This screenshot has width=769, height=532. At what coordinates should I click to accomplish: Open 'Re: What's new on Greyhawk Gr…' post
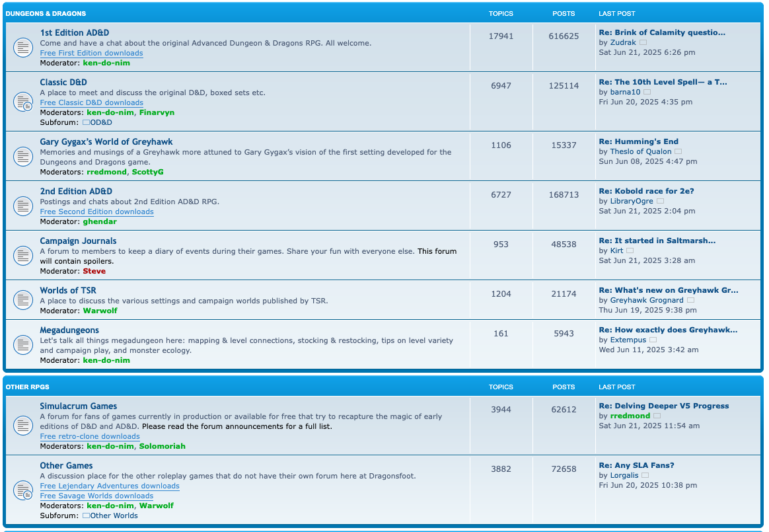(x=669, y=290)
